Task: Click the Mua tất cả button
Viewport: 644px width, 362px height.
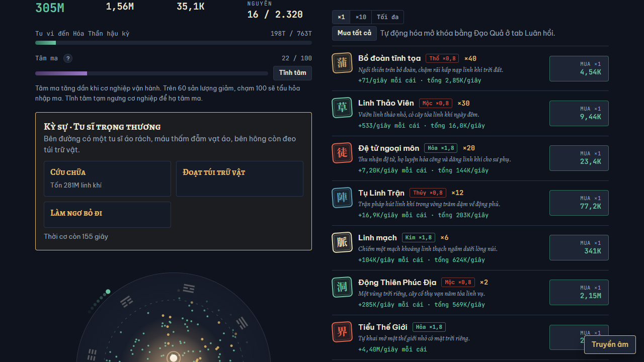Action: click(x=354, y=33)
